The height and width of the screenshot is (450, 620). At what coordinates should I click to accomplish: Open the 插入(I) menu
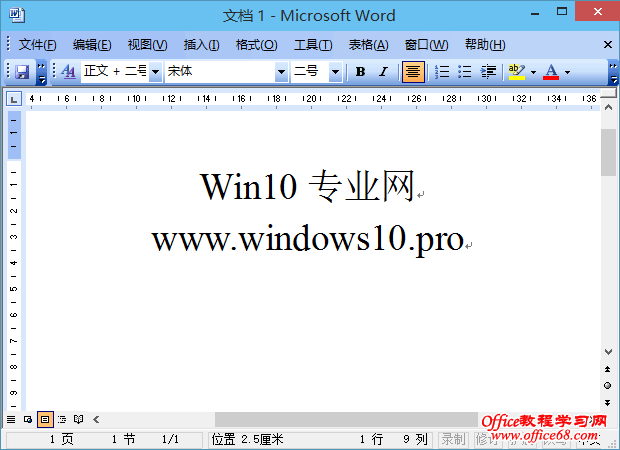point(201,45)
